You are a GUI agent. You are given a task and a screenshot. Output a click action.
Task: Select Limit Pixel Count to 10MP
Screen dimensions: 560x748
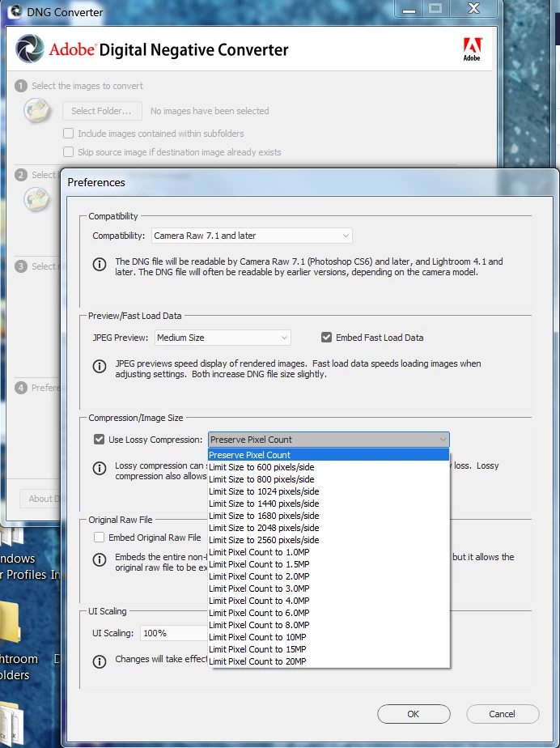click(329, 637)
